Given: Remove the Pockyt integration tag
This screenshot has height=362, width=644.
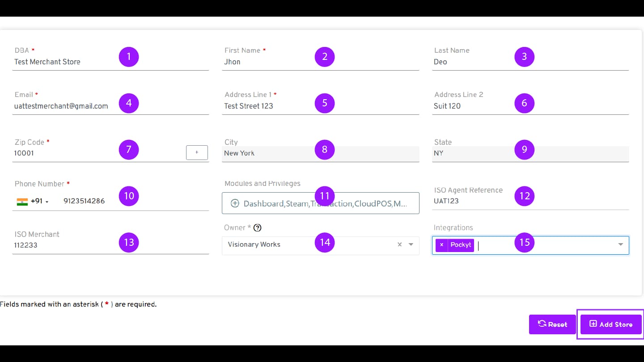Looking at the screenshot, I should click(441, 245).
